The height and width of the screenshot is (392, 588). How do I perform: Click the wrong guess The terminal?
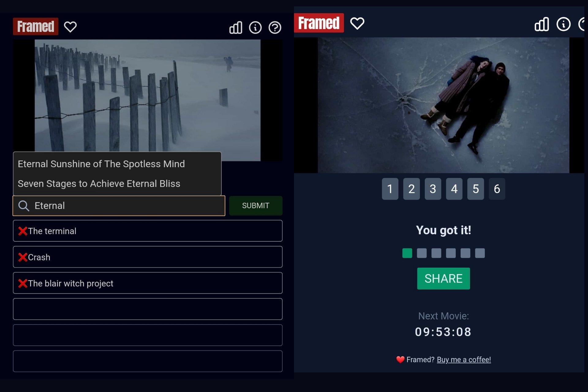click(x=148, y=231)
